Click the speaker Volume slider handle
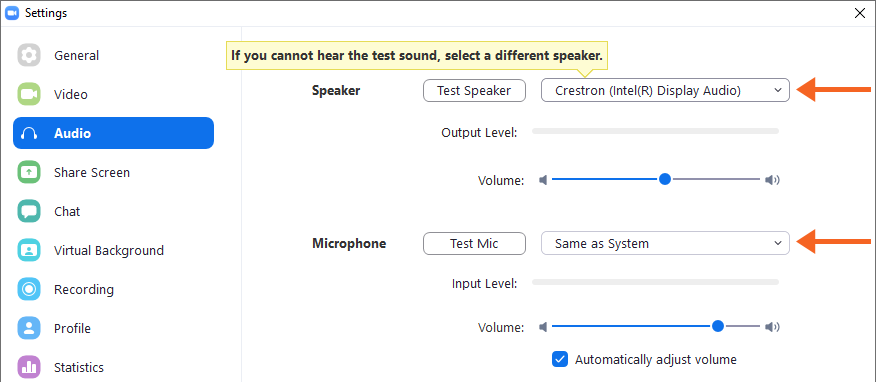Image resolution: width=876 pixels, height=382 pixels. coord(665,179)
